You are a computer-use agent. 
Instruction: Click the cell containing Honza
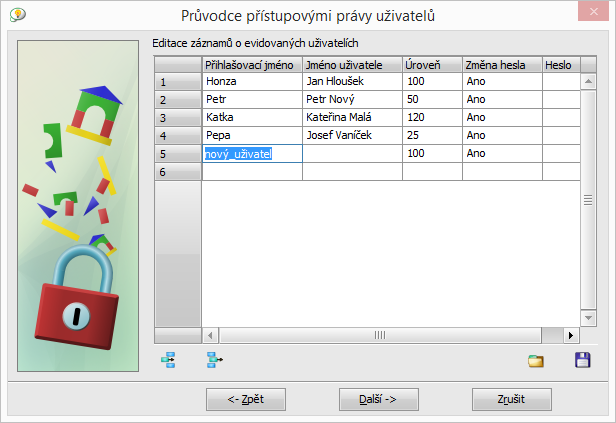(x=252, y=82)
